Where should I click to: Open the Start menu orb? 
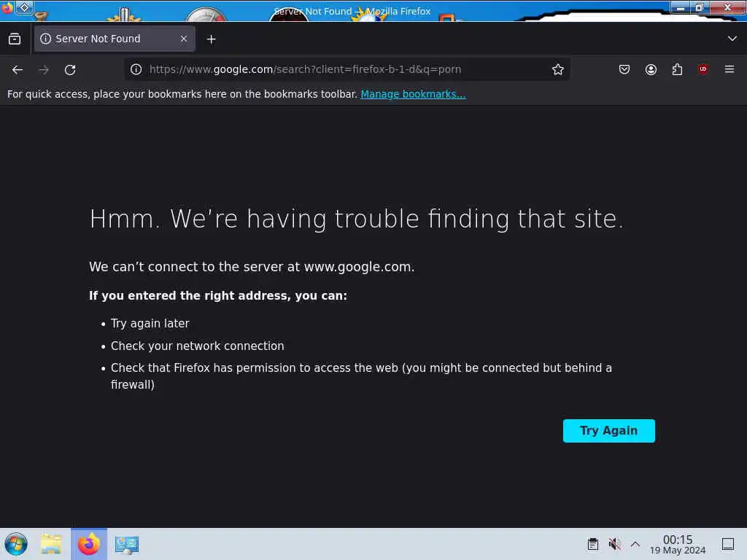pyautogui.click(x=16, y=544)
